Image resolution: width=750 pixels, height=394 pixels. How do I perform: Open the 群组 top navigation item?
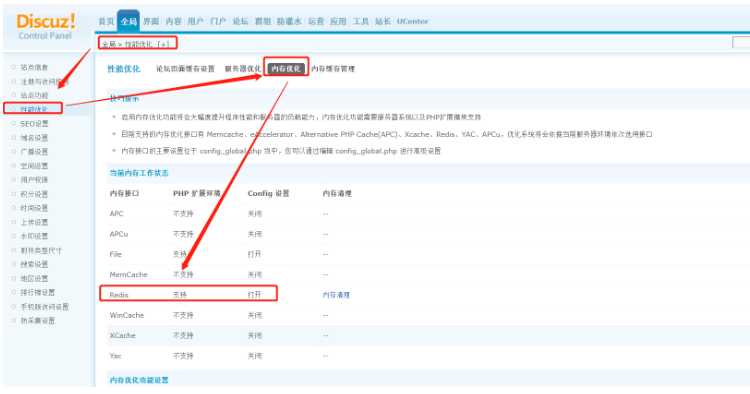(x=263, y=21)
